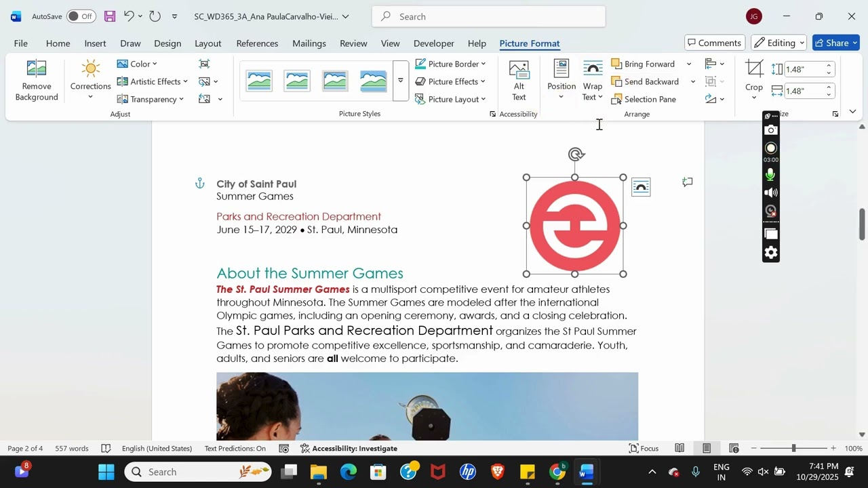Screen dimensions: 868x488
Task: Open the Wrap Text menu
Action: (x=593, y=81)
